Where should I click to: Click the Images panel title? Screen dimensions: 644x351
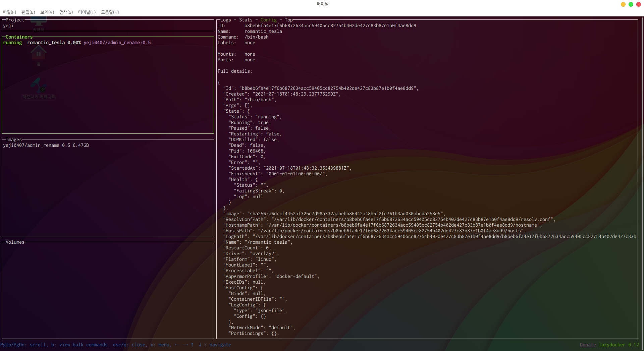[x=13, y=139]
